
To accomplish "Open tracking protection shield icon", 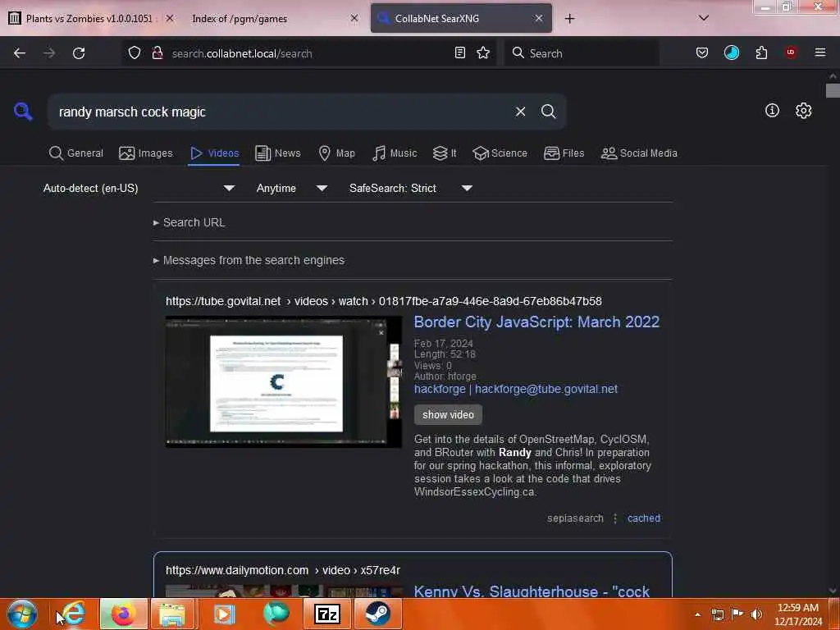I will (x=135, y=53).
